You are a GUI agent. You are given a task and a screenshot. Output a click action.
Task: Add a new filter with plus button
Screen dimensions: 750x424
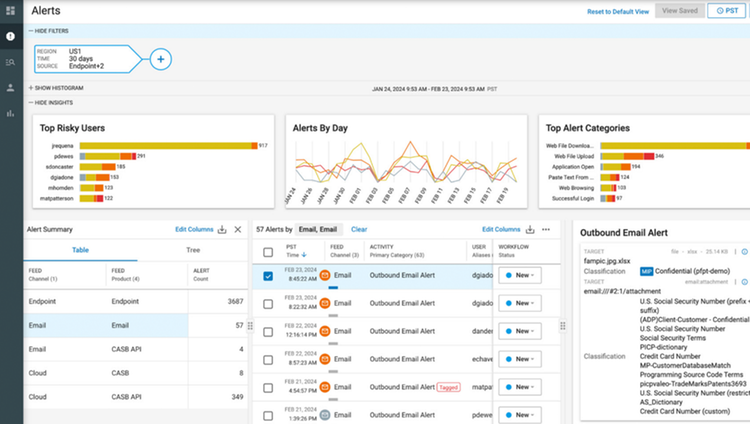click(x=161, y=59)
